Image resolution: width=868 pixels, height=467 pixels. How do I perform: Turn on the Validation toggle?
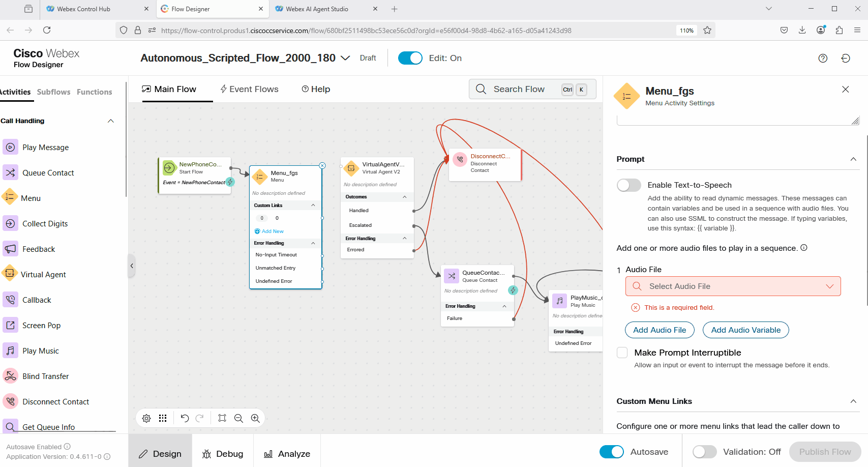pos(704,452)
